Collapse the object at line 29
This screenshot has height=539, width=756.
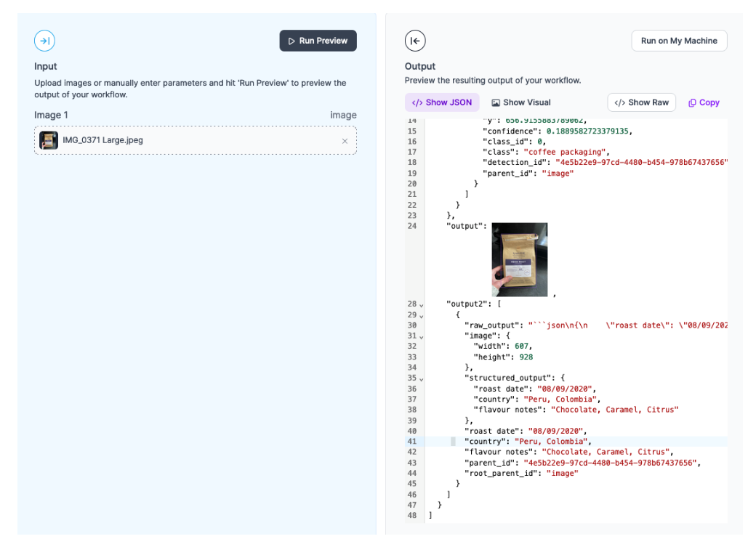pos(421,317)
